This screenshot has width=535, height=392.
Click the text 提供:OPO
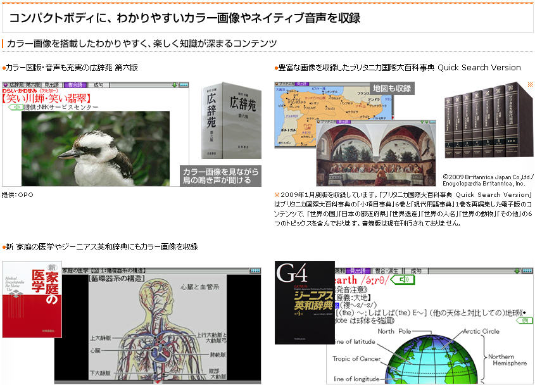tap(17, 195)
